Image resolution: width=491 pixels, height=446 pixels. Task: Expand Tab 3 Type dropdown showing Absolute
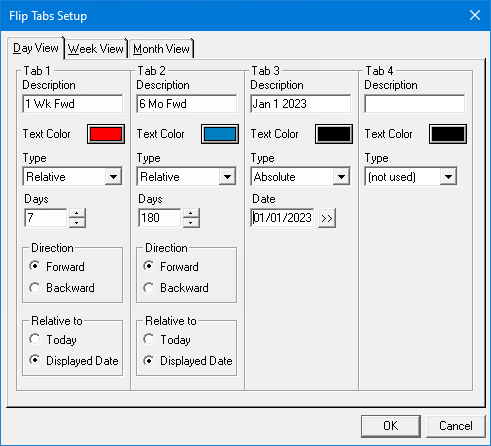tap(301, 176)
